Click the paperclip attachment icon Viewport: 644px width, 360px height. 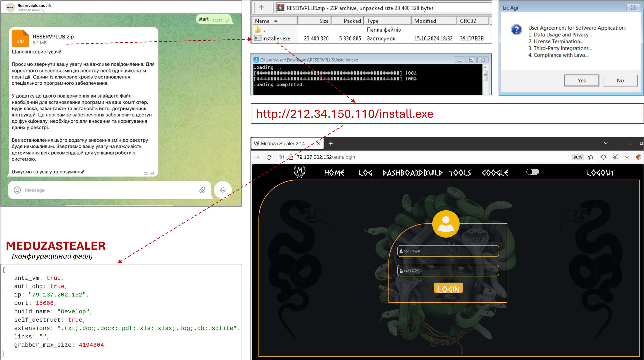click(x=202, y=190)
